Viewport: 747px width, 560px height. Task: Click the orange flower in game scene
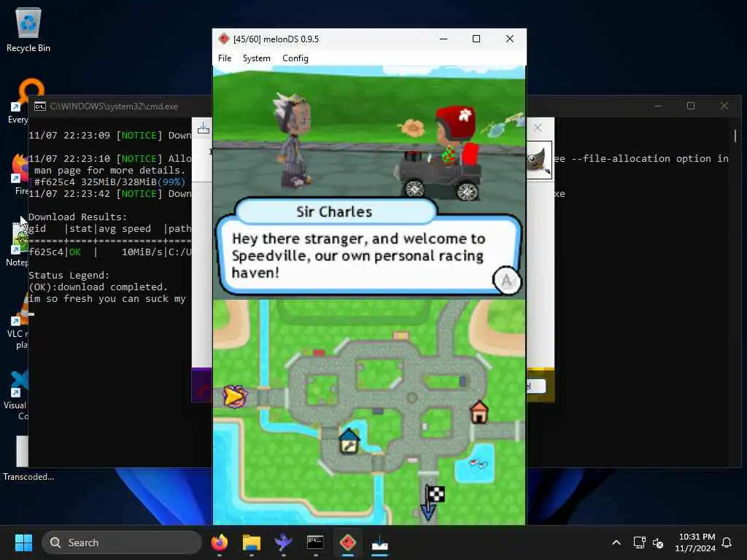tap(412, 127)
